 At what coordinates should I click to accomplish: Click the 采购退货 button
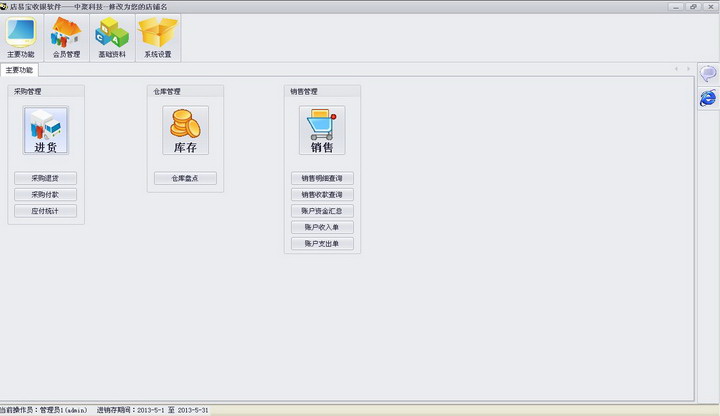(x=45, y=179)
